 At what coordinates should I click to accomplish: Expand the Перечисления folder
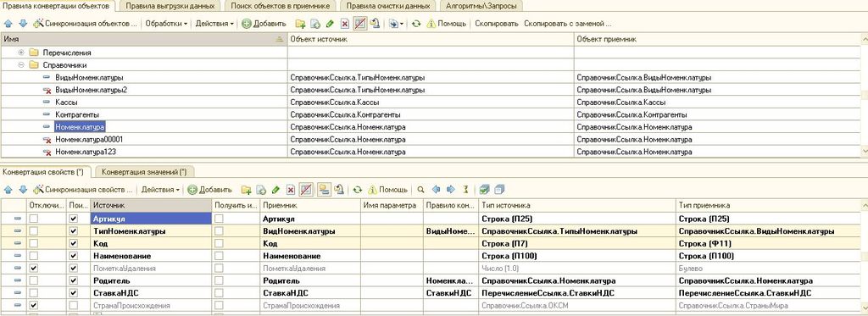tap(21, 53)
